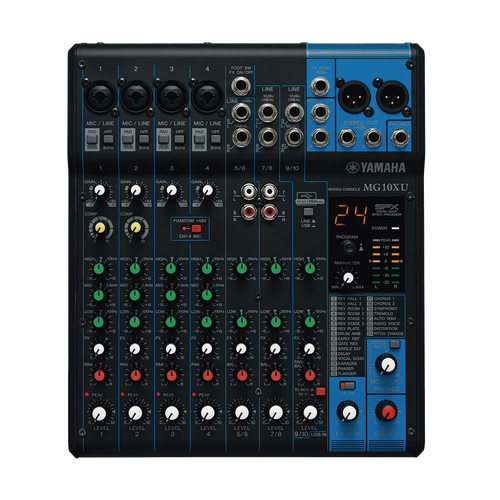
Task: Click the PARAMETER knob
Action: click(349, 277)
